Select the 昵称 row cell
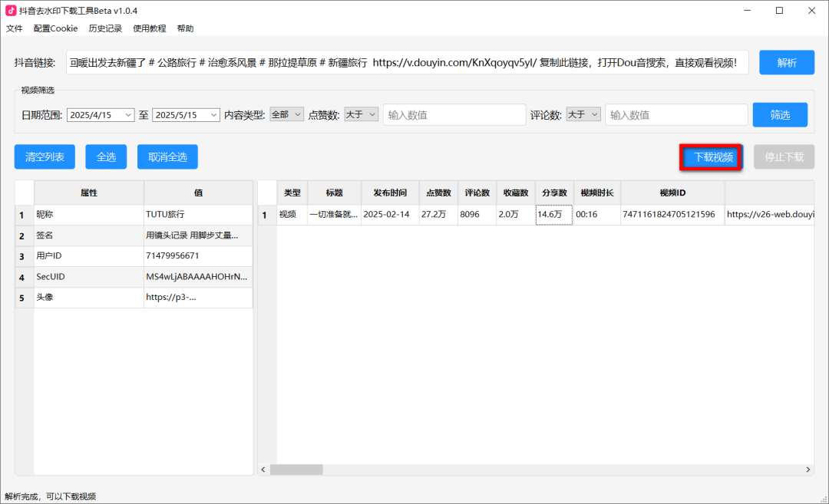 (x=89, y=215)
